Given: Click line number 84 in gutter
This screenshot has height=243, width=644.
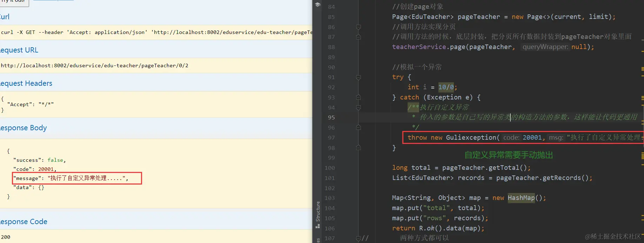Looking at the screenshot, I should [331, 7].
